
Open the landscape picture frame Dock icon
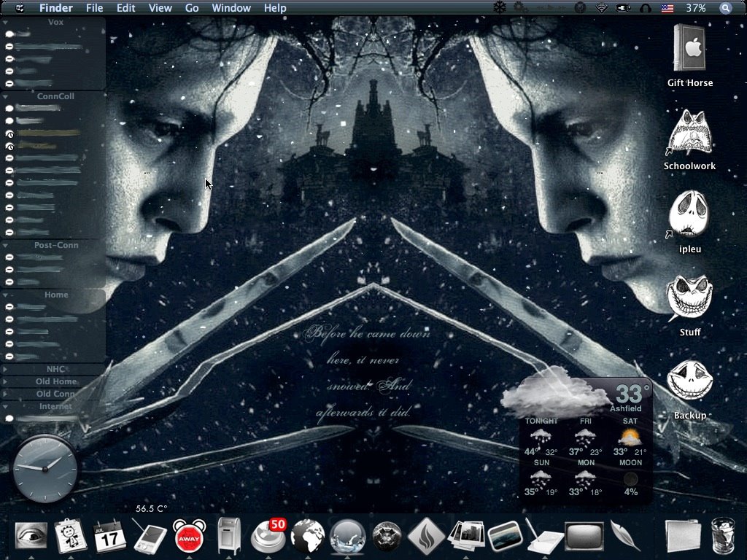tap(506, 536)
